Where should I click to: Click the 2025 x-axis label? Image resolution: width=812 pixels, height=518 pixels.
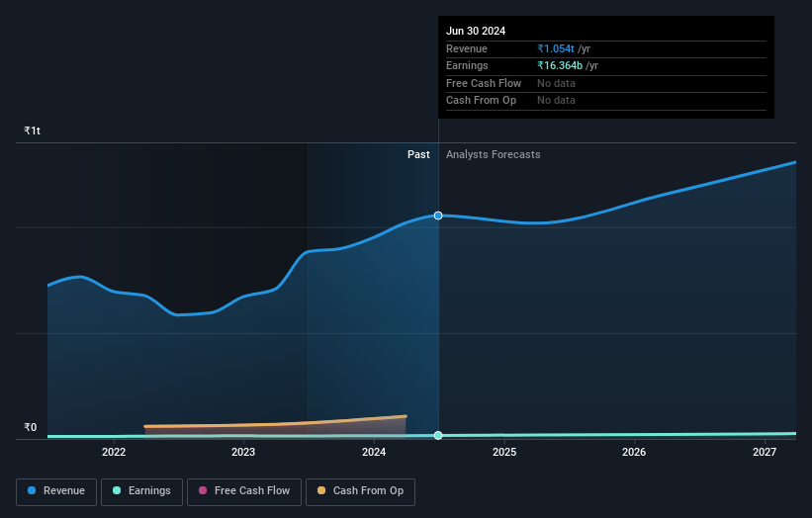coord(504,452)
